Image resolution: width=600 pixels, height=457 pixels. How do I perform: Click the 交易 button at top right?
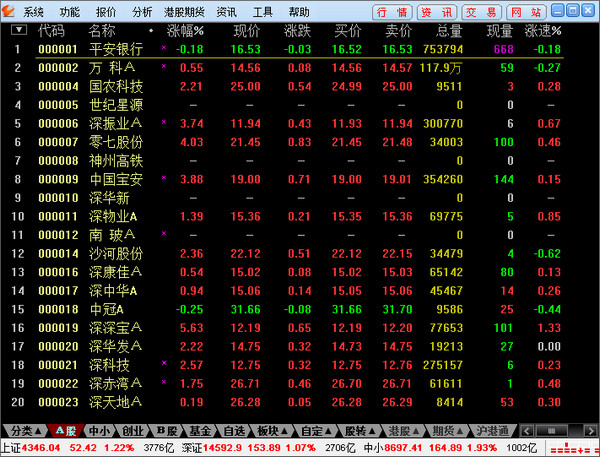coord(481,12)
